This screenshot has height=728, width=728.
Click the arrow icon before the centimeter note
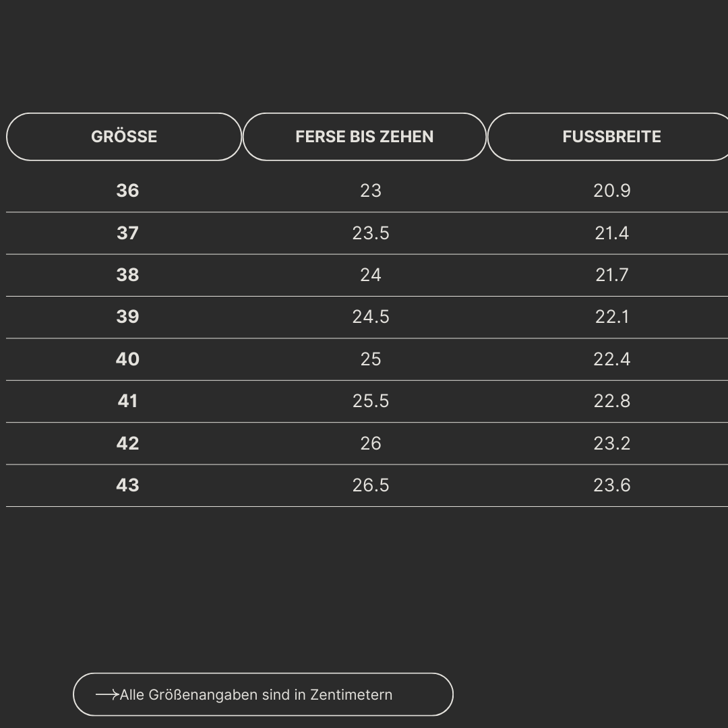pos(107,694)
